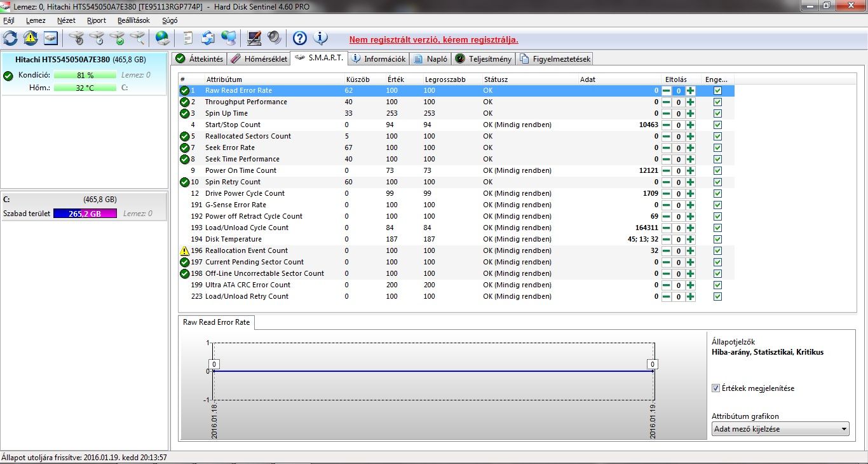Screen dimensions: 868x464
Task: Toggle the Értékek megjelenítése checkbox
Action: (x=716, y=388)
